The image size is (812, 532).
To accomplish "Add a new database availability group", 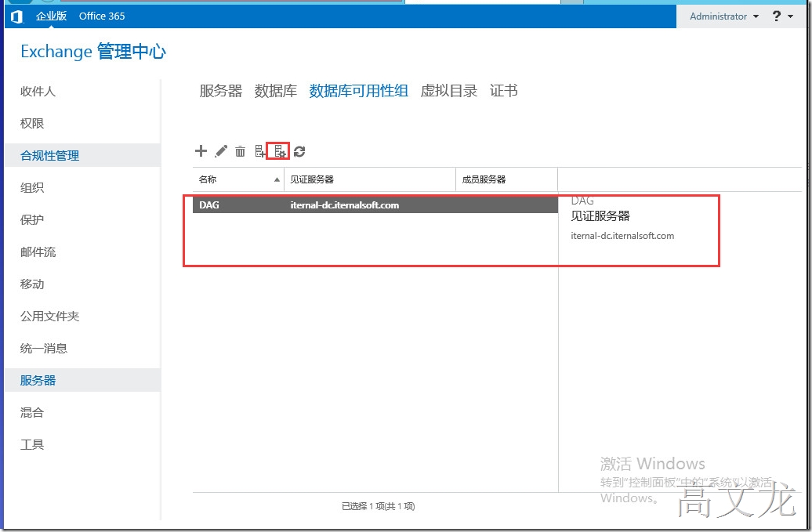I will point(201,150).
